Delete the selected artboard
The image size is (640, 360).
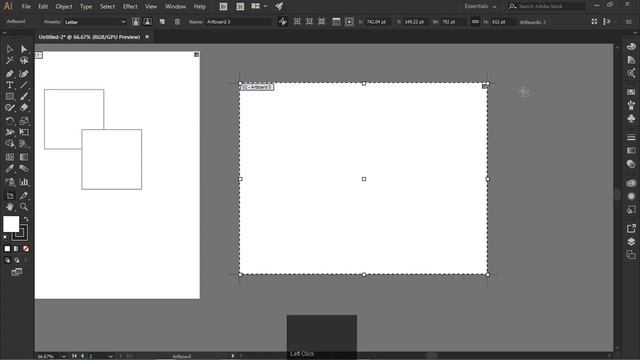177,22
